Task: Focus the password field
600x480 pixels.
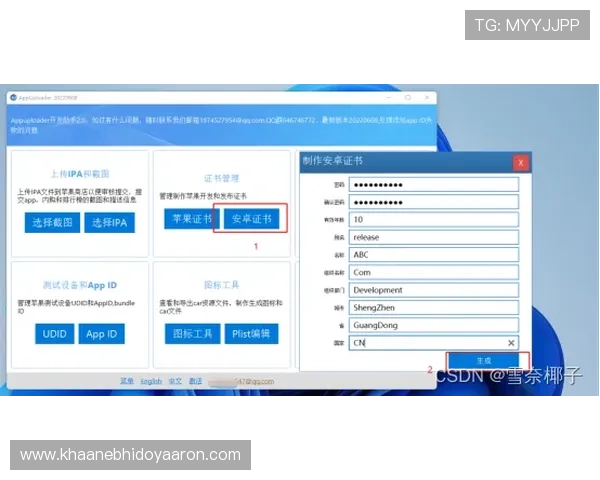Action: pyautogui.click(x=433, y=184)
